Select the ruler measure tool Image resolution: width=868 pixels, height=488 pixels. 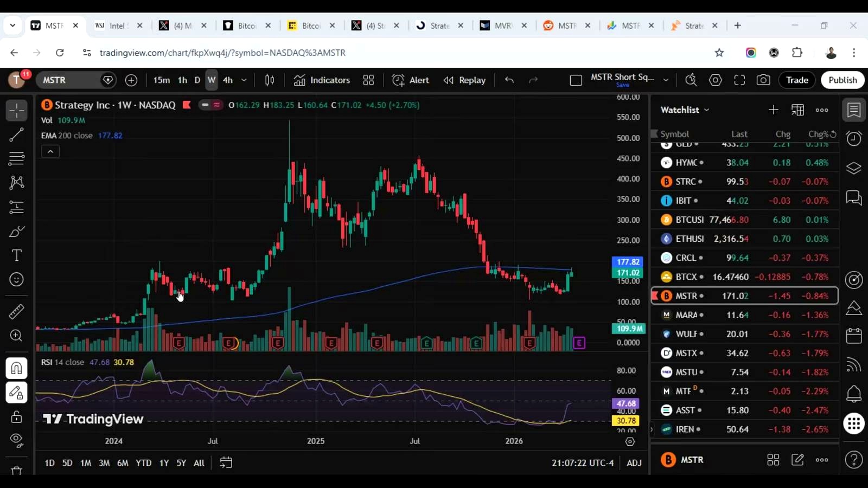click(16, 311)
